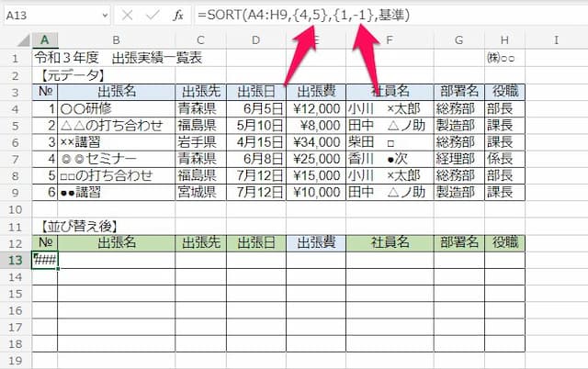Click the 宮城県 cell
Image resolution: width=588 pixels, height=369 pixels.
pyautogui.click(x=200, y=192)
